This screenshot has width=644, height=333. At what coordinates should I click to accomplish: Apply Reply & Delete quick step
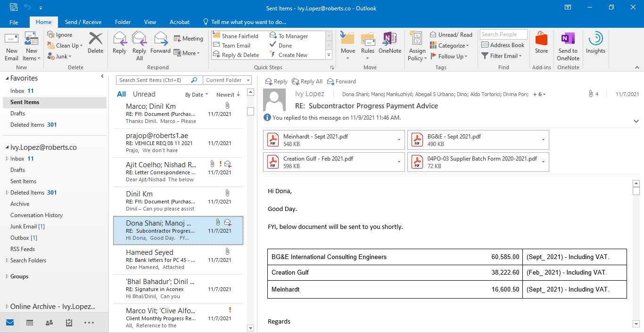(236, 55)
